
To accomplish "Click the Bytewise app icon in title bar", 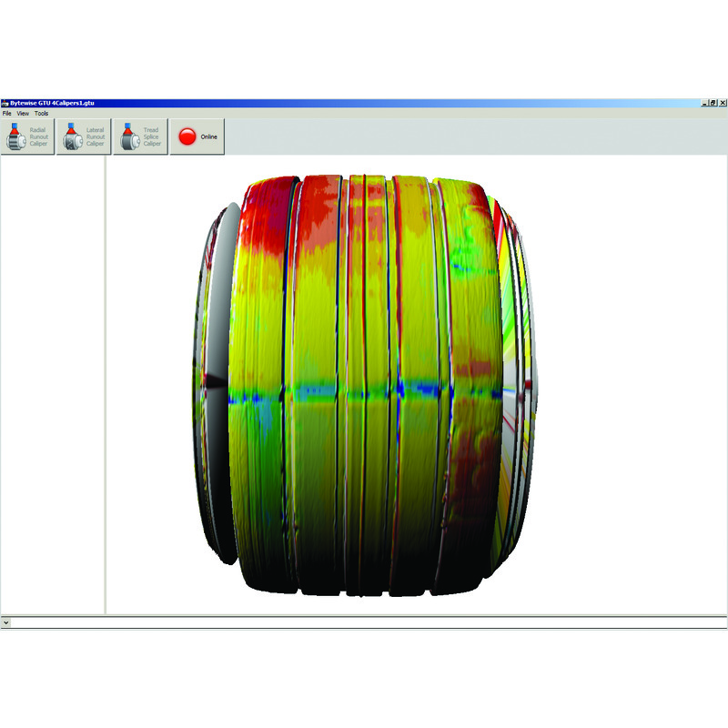I will coord(4,104).
